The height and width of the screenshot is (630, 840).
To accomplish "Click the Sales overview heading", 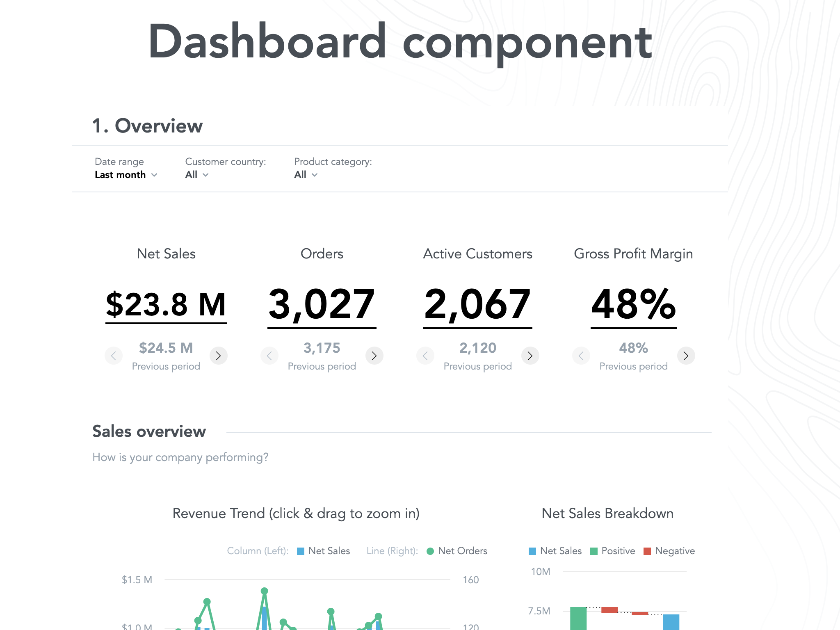I will pyautogui.click(x=149, y=431).
